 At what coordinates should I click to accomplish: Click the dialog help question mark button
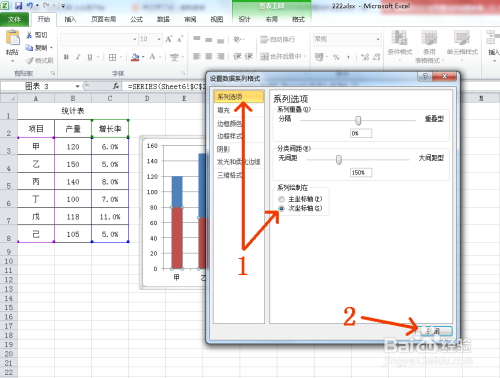tap(425, 77)
